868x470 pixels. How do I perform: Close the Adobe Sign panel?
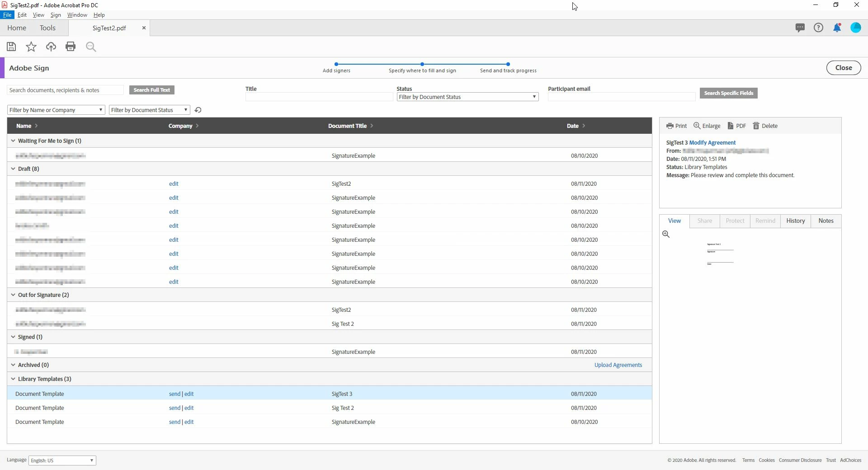click(844, 68)
